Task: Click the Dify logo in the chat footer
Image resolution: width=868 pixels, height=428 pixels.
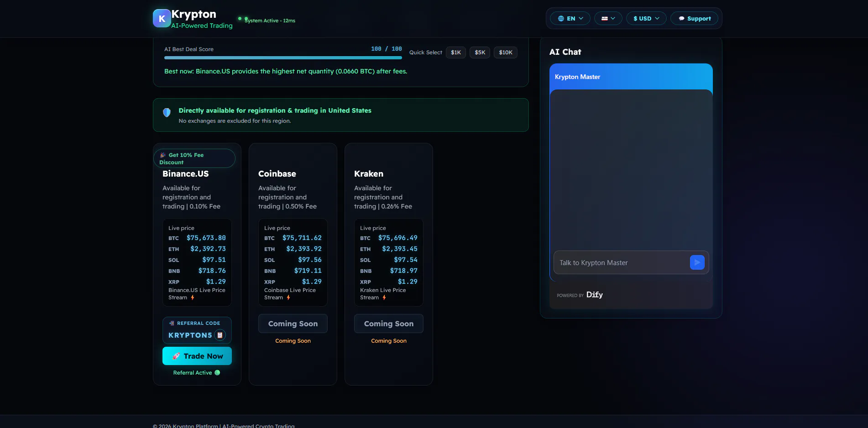Action: point(595,295)
